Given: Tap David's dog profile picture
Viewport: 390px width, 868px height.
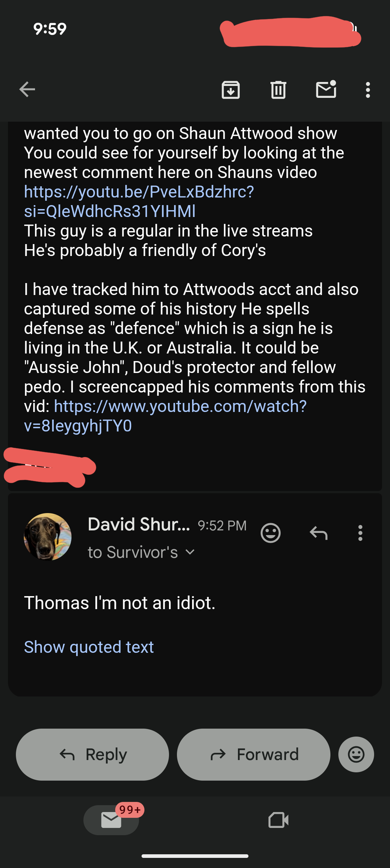Looking at the screenshot, I should click(x=48, y=537).
